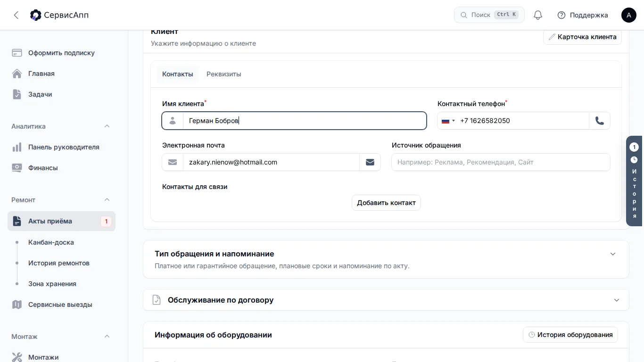Open the user avatar menu
644x362 pixels.
629,15
